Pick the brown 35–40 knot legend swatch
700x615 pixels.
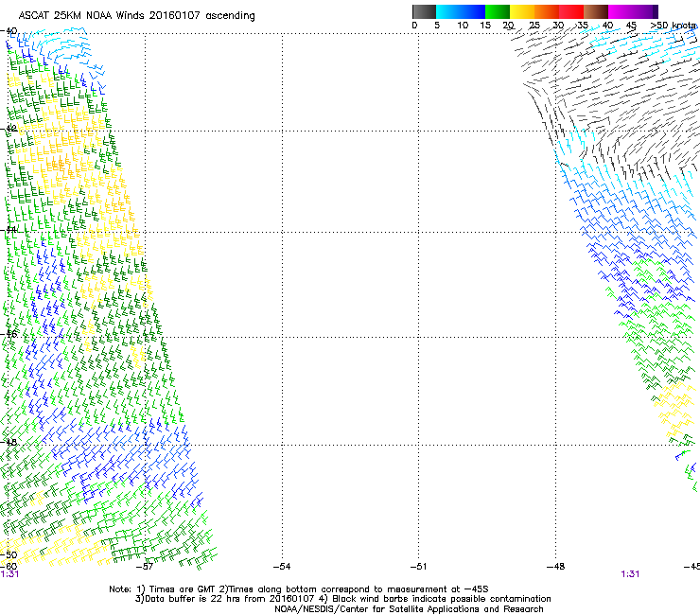596,11
